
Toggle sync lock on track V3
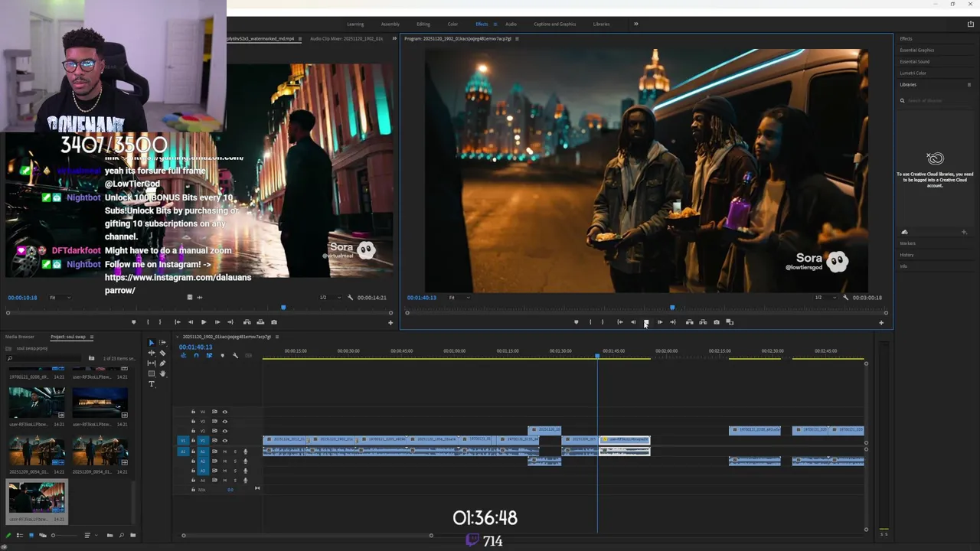214,422
